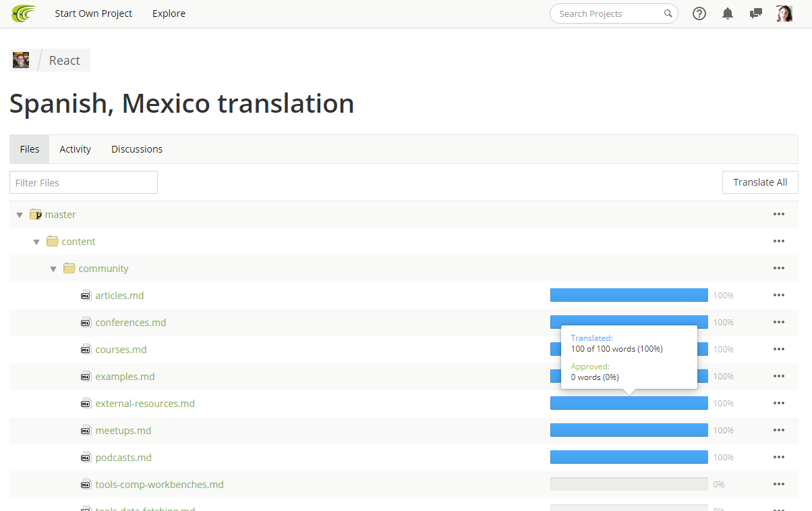Image resolution: width=812 pixels, height=511 pixels.
Task: Open more options for community folder
Action: click(779, 269)
